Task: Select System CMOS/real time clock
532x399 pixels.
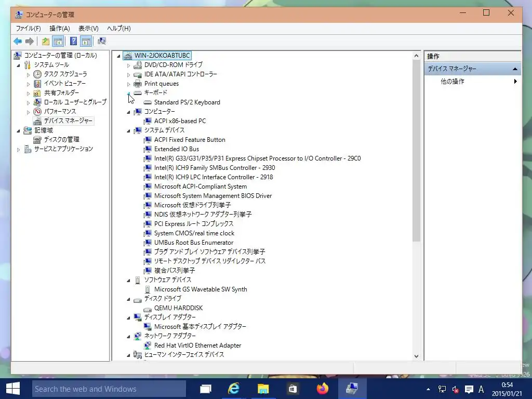Action: pos(194,233)
